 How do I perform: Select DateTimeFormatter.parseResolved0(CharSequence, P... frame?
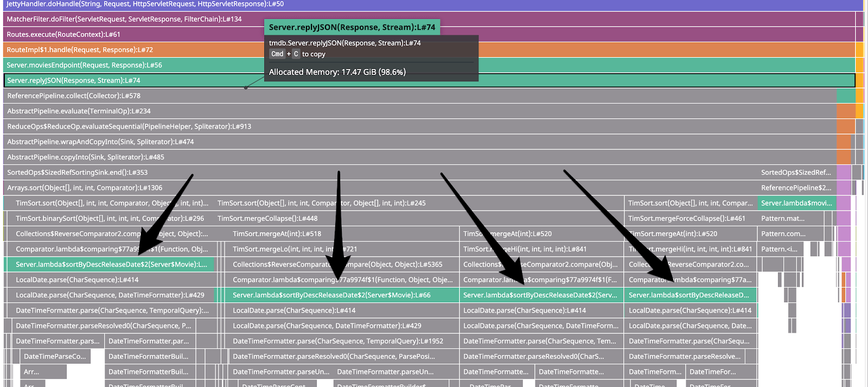click(104, 326)
